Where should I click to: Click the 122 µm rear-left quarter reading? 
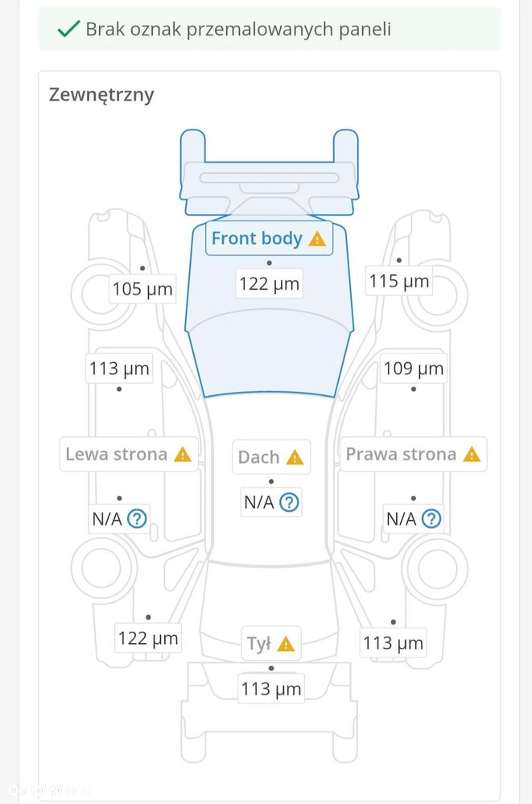[x=148, y=639]
